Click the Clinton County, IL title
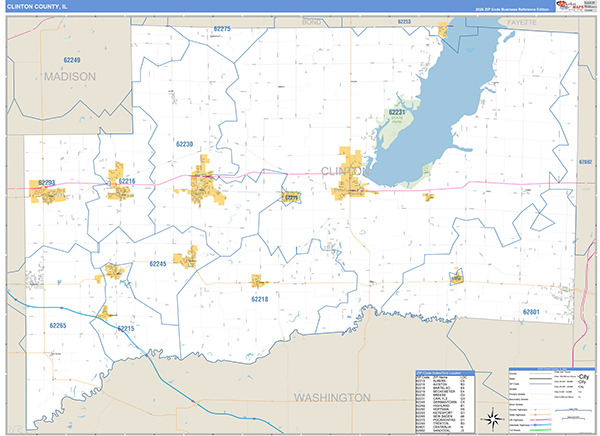The width and height of the screenshot is (600, 436). (38, 6)
